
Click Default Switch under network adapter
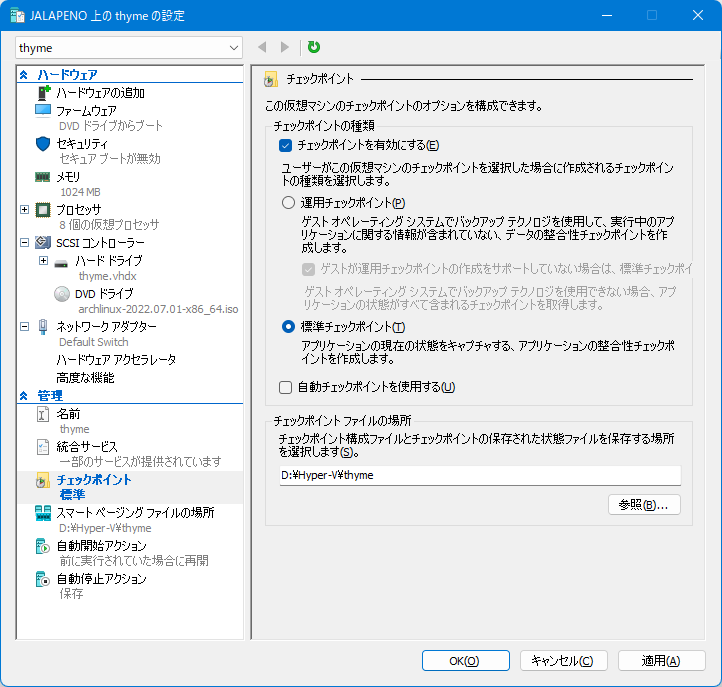94,342
